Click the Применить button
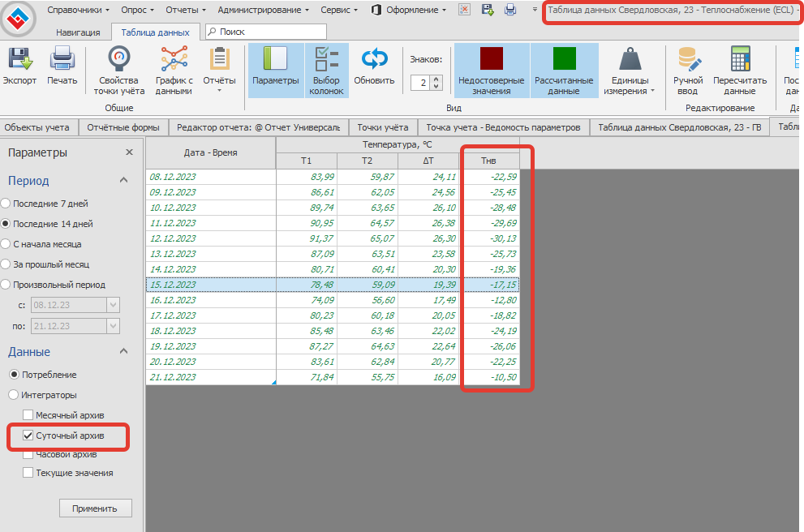804x532 pixels. (x=96, y=508)
